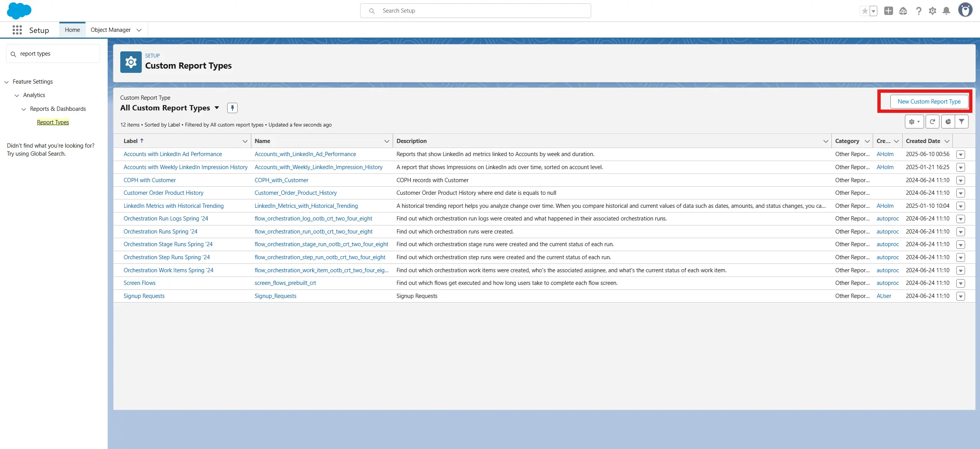
Task: Toggle the favorites star icon
Action: coord(865,11)
